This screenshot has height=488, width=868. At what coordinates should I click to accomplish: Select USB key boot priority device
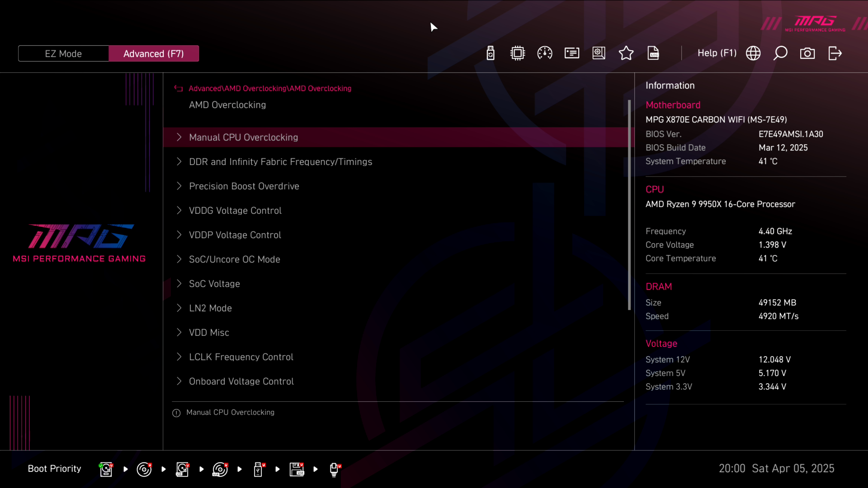pos(259,469)
